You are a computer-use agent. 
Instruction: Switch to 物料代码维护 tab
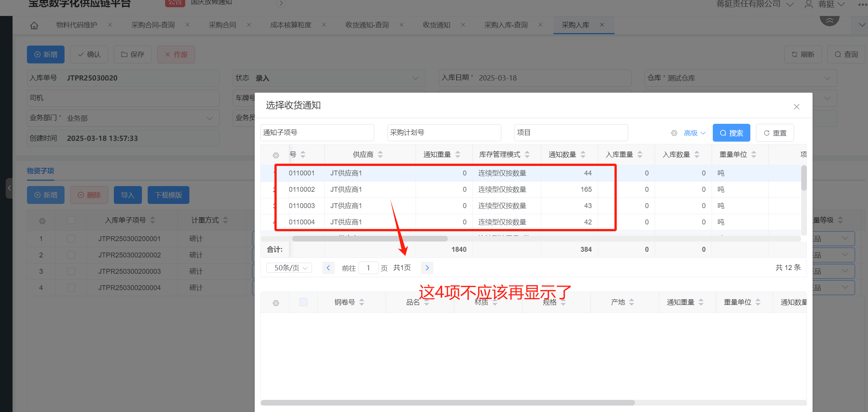(77, 25)
